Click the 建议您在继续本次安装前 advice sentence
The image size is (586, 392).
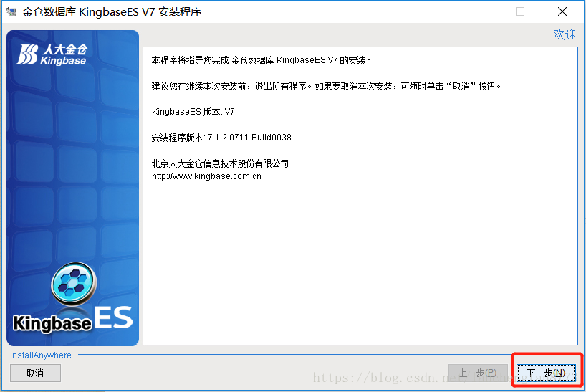click(326, 86)
